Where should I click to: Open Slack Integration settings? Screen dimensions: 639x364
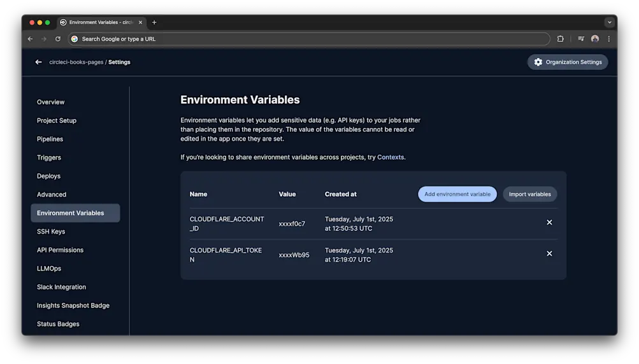tap(61, 287)
